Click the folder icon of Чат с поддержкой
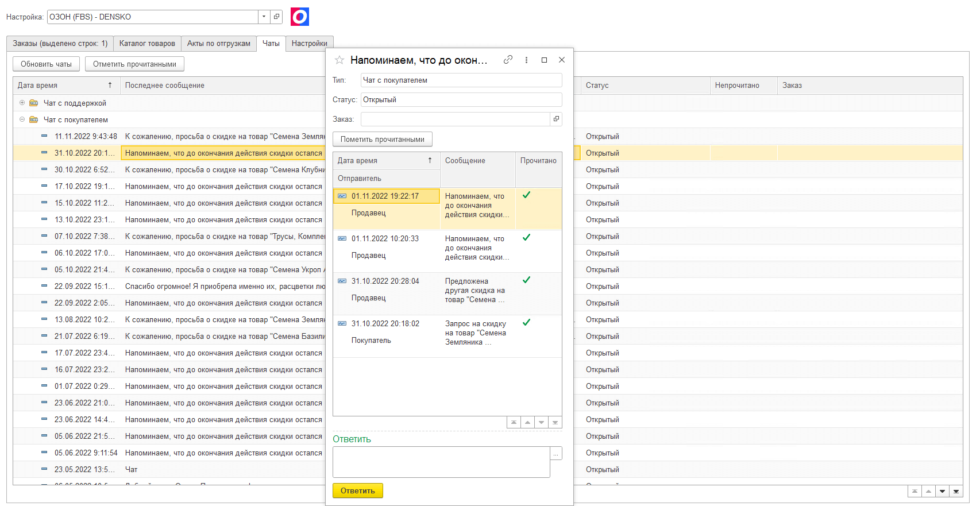Screen dimensions: 980x506 (x=34, y=103)
